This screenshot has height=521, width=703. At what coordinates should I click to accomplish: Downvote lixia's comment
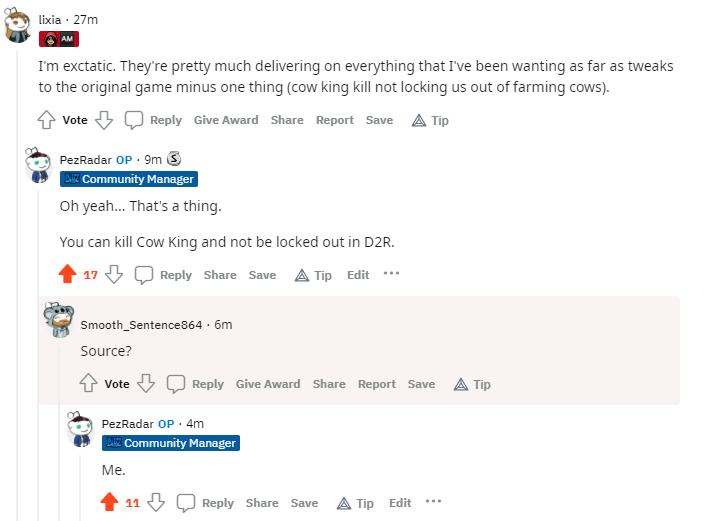(x=104, y=120)
